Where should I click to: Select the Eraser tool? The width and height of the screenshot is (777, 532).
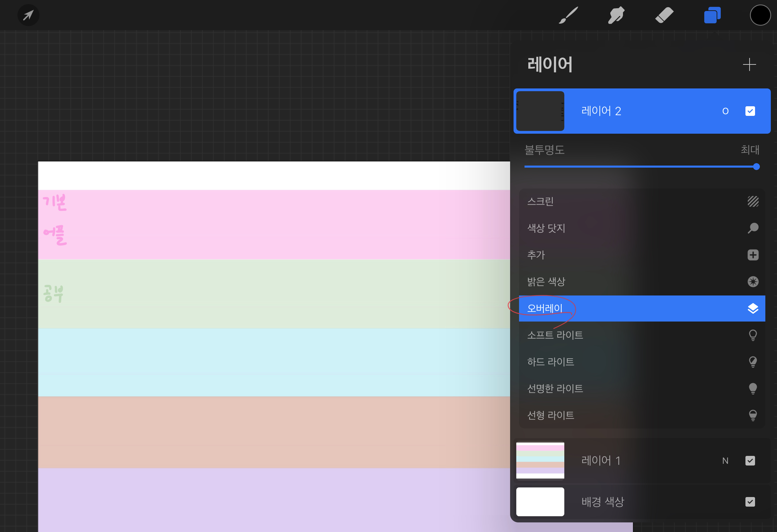(x=664, y=15)
